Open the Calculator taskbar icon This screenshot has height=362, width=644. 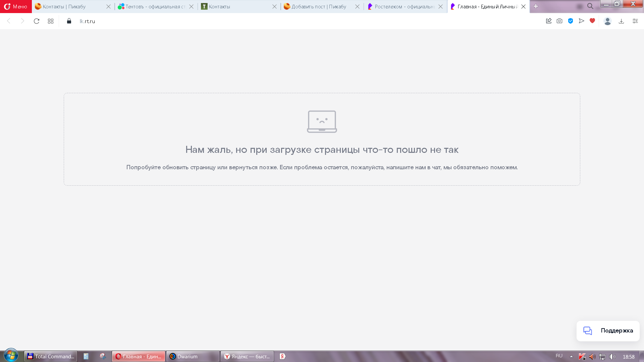tap(86, 356)
